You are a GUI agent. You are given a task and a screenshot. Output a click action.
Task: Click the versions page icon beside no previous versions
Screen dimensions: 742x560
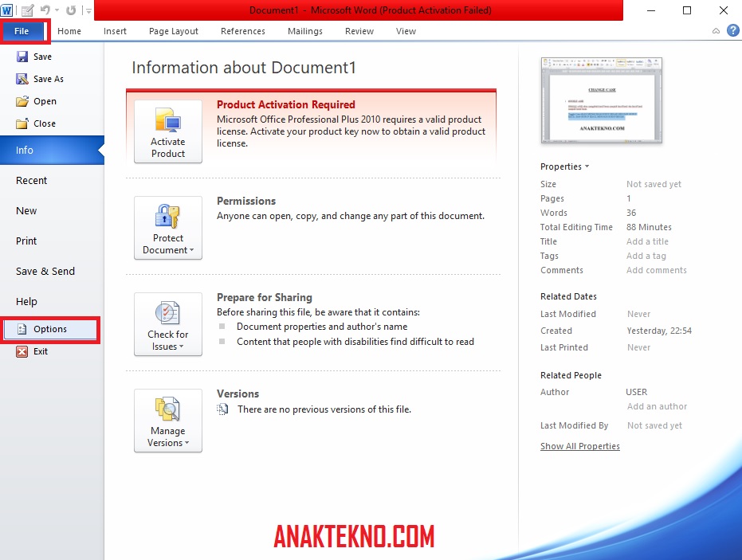pos(222,409)
